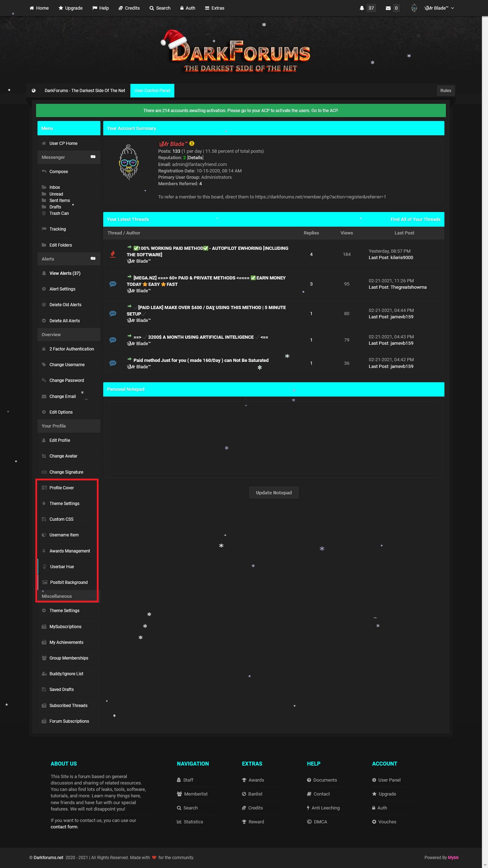Click the Edit Options gear icon
Screen dimensions: 488x868
[44, 412]
